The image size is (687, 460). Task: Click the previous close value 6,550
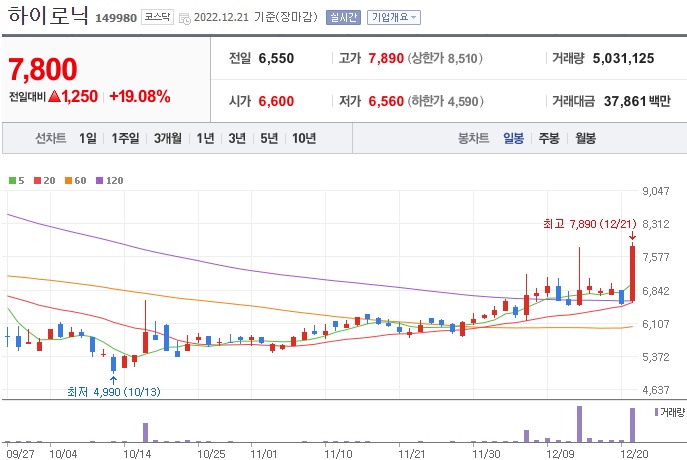pos(276,58)
